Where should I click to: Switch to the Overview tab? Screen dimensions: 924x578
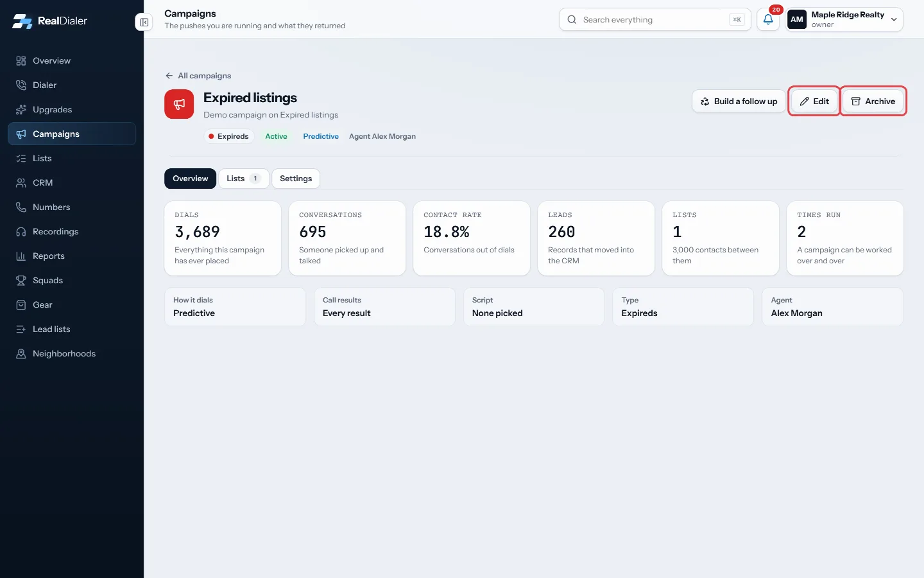click(x=191, y=179)
